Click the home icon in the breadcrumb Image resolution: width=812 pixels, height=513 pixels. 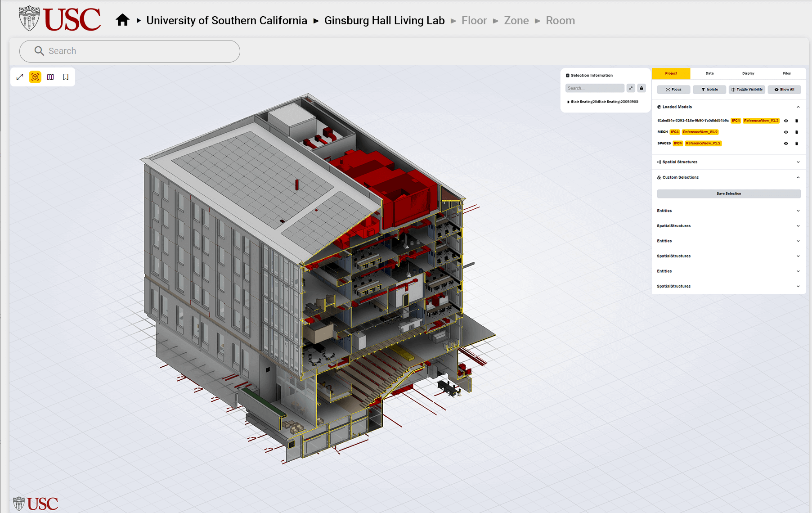tap(122, 20)
